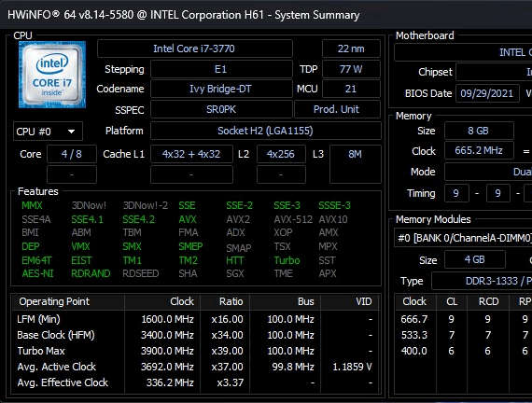The image size is (532, 403).
Task: Select the 22 nm process field
Action: (x=351, y=49)
